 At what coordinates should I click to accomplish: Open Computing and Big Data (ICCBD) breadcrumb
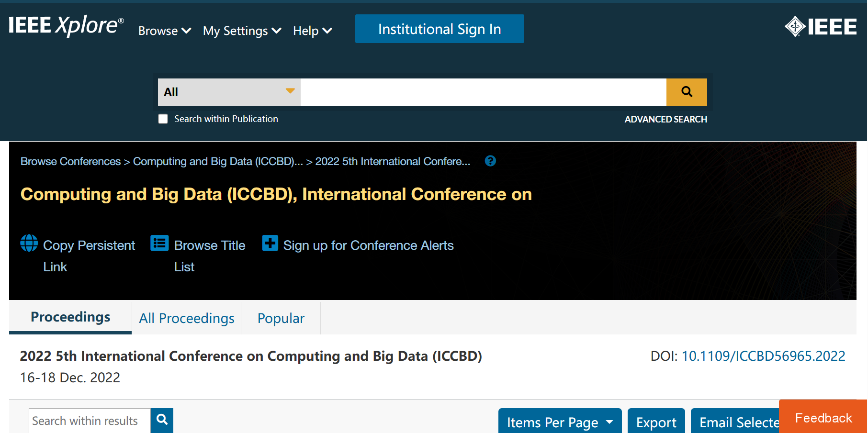coord(218,161)
